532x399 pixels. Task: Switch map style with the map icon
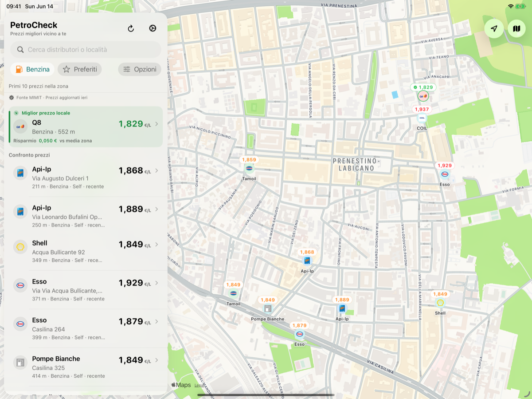[516, 29]
